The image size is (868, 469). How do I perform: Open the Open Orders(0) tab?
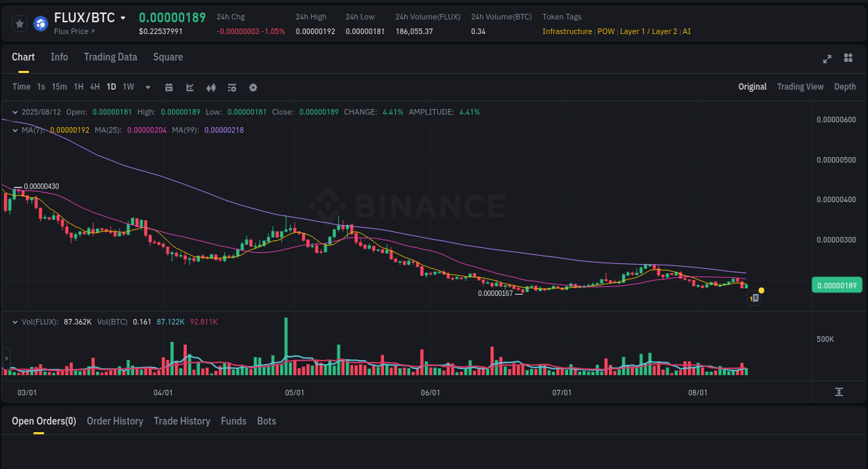click(x=44, y=421)
